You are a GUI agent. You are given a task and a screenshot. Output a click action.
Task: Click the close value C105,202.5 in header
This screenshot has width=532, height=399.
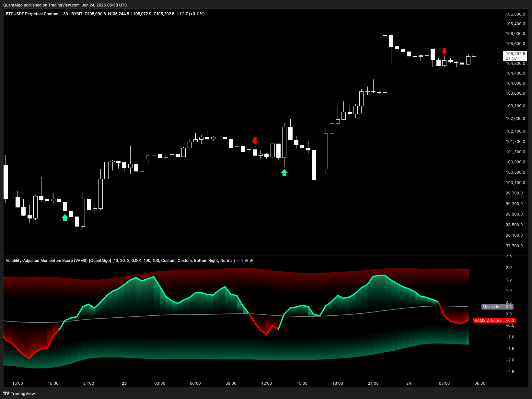pos(164,14)
